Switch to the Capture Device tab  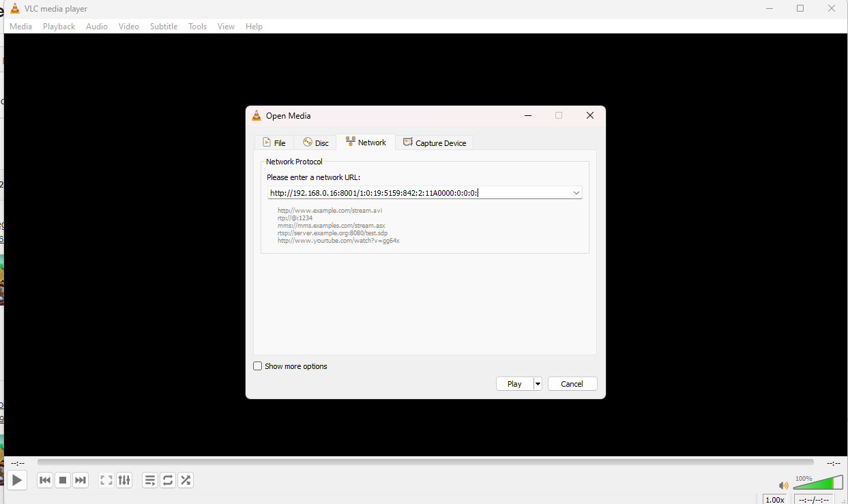click(435, 143)
